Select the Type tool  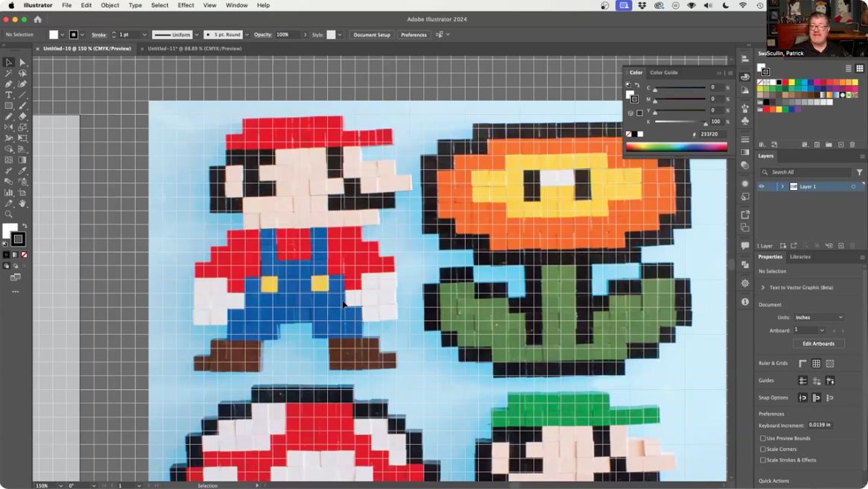coord(9,95)
